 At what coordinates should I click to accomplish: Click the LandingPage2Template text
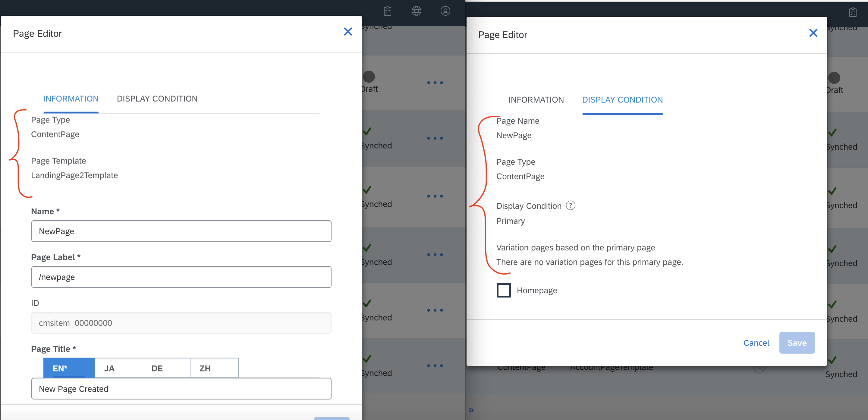pyautogui.click(x=74, y=175)
